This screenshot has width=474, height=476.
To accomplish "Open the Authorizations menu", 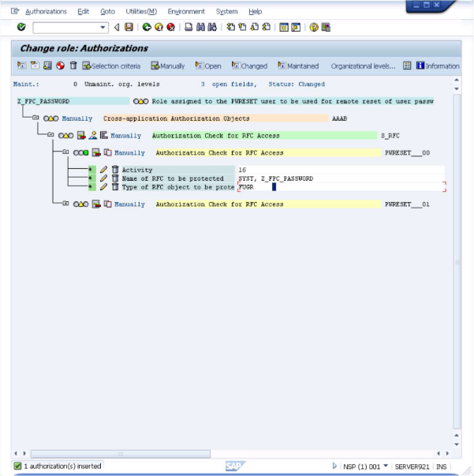I will click(46, 12).
